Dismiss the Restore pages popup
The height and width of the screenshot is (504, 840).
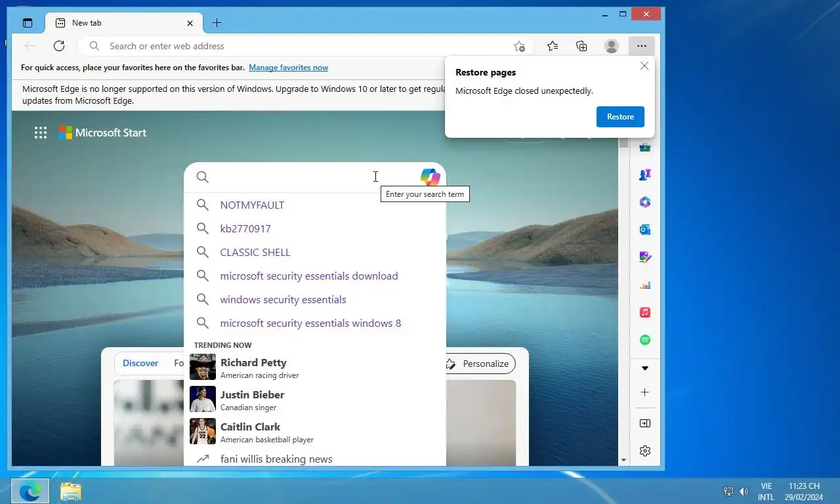(644, 66)
